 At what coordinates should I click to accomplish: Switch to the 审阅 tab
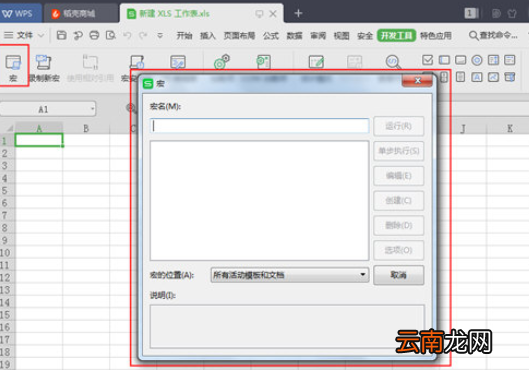[318, 35]
